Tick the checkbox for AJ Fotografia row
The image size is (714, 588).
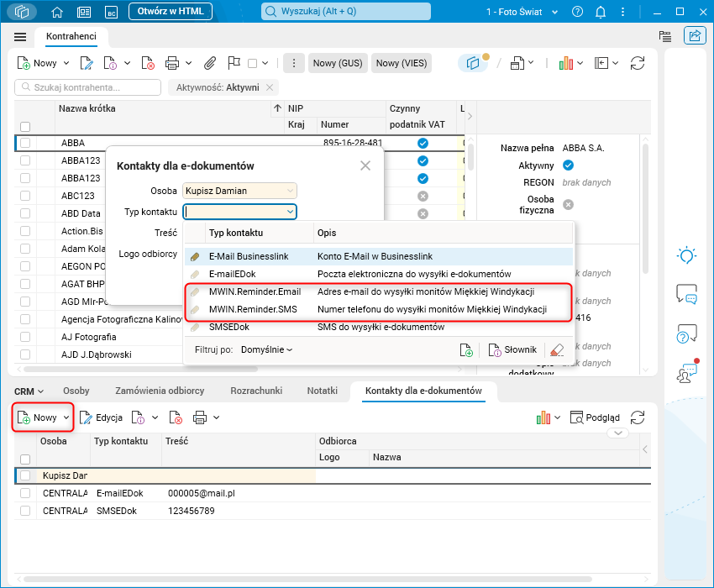[25, 337]
